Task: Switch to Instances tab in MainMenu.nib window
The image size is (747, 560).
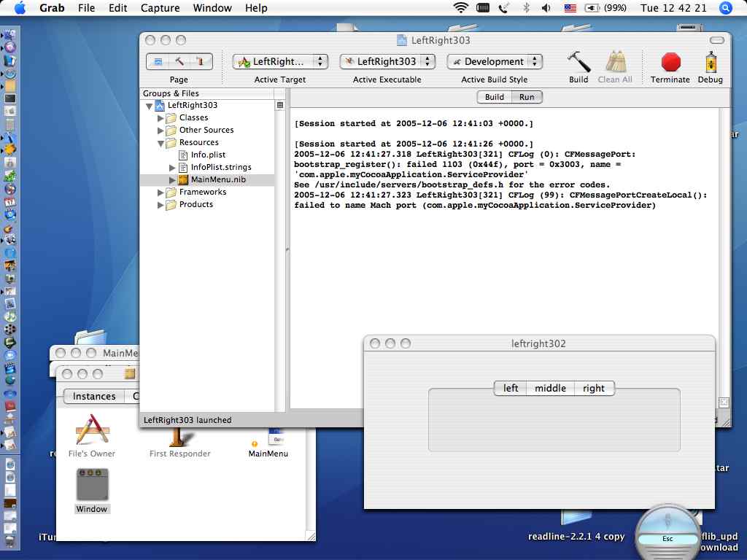Action: (x=94, y=396)
